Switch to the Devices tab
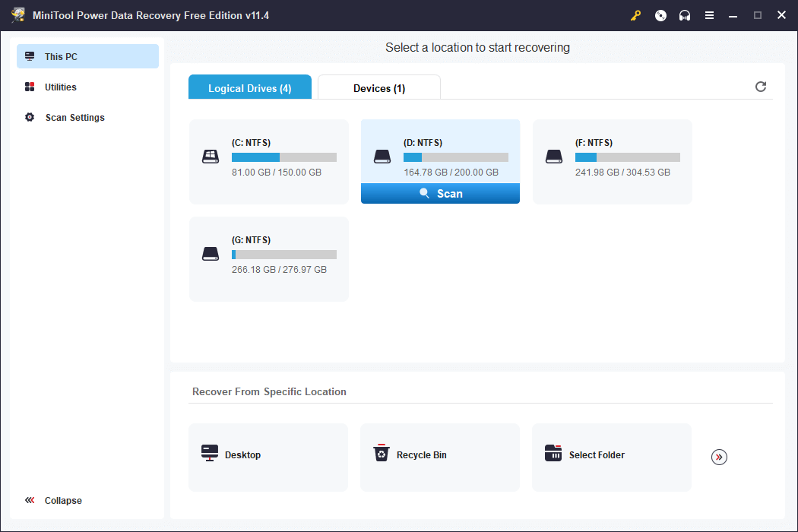Viewport: 798px width, 532px height. 378,87
